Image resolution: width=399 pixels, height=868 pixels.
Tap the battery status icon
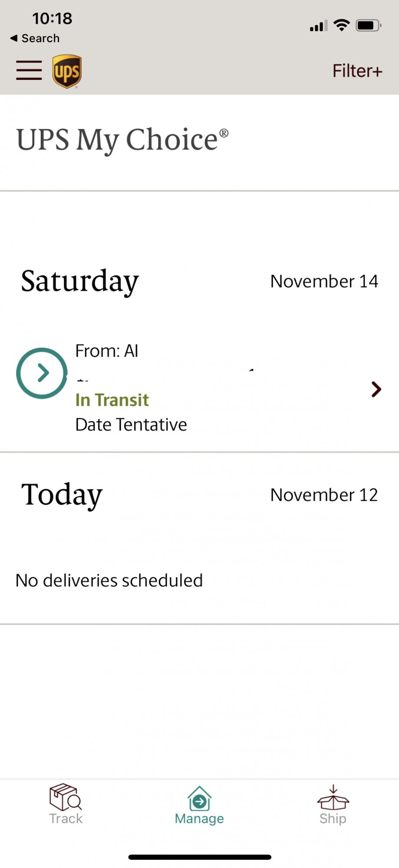pos(368,26)
